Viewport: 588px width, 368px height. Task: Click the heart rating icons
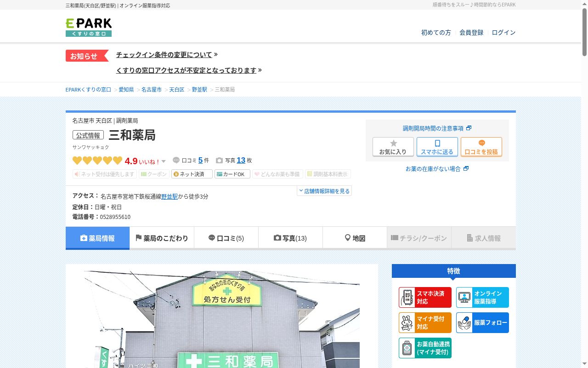coord(97,161)
